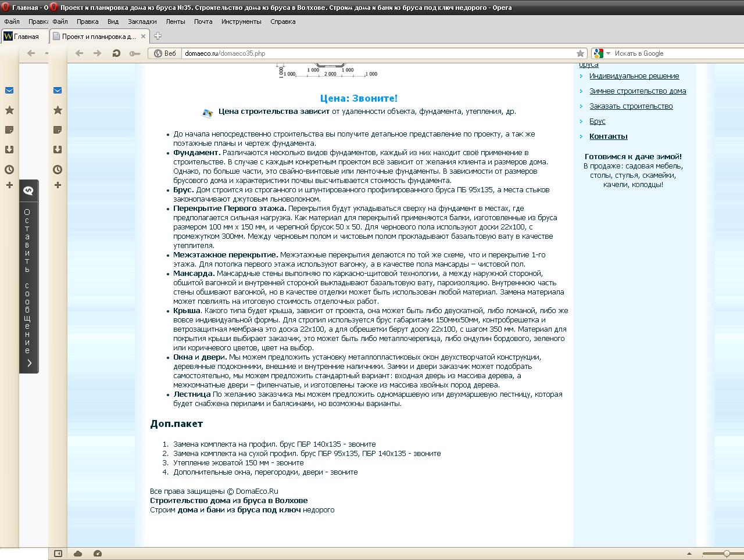The image size is (744, 560).
Task: Click the Готовимся к даче зимой! text
Action: point(633,157)
